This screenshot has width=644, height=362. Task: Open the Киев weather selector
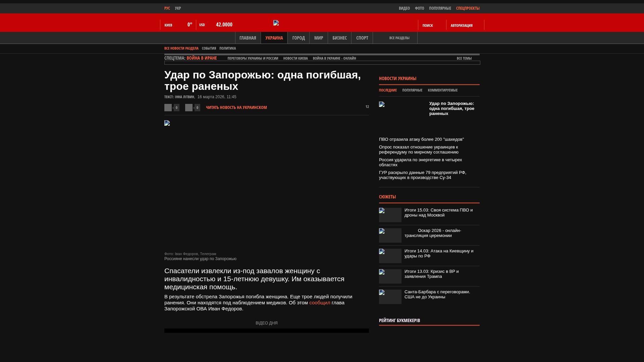click(x=168, y=25)
